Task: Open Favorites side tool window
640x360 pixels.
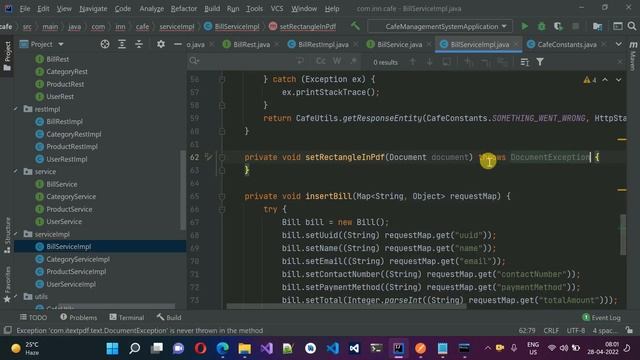Action: click(x=7, y=284)
